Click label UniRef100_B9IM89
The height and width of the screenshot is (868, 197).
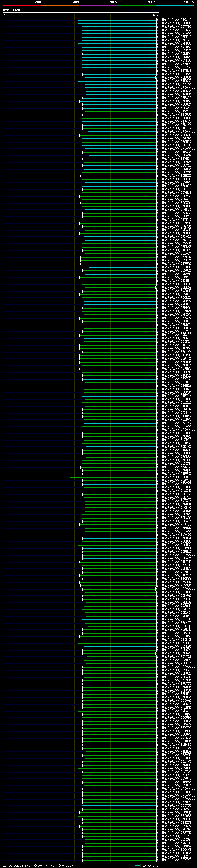pos(177,47)
